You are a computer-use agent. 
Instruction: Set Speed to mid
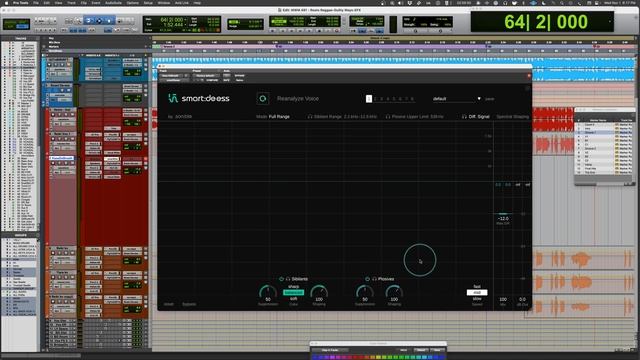477,293
